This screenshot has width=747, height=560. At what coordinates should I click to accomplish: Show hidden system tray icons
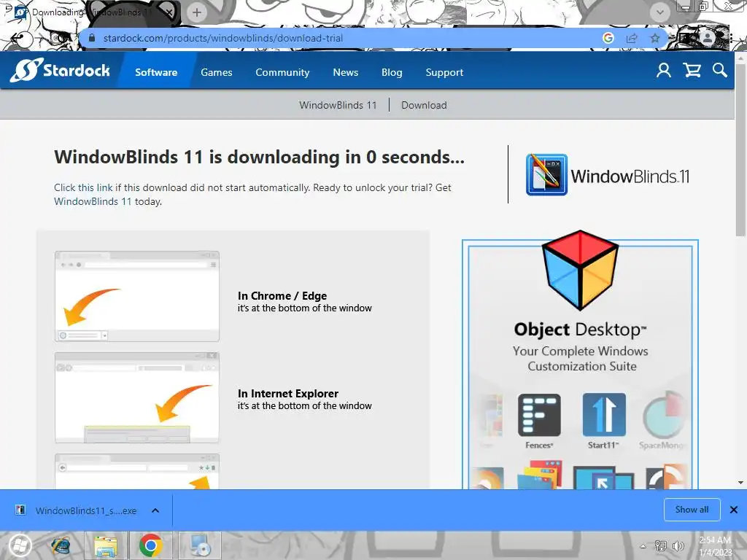pos(643,546)
